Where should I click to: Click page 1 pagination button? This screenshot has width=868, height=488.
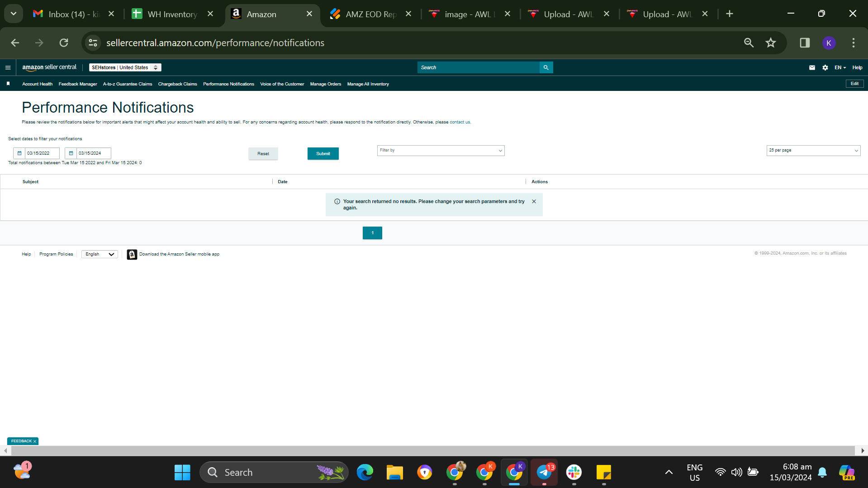click(x=372, y=233)
